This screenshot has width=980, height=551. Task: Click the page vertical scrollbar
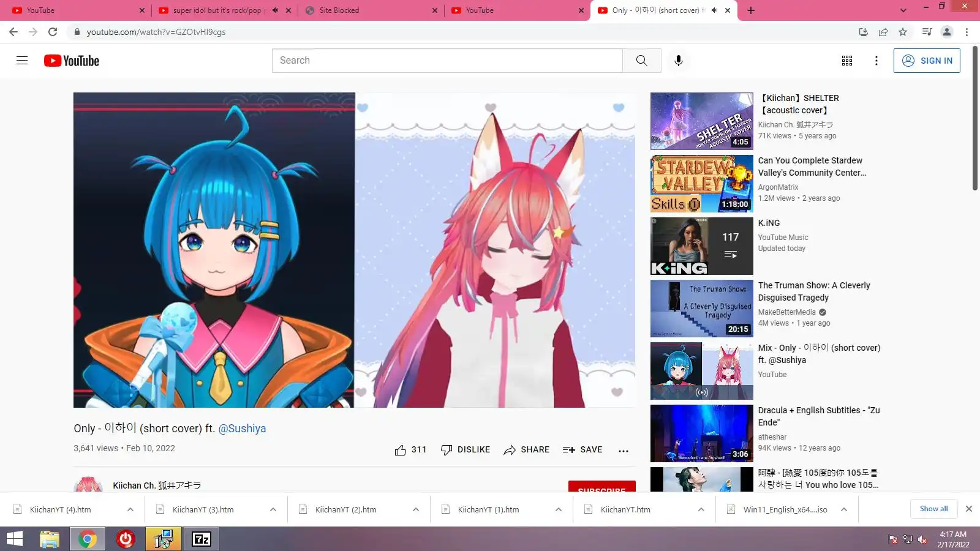975,119
